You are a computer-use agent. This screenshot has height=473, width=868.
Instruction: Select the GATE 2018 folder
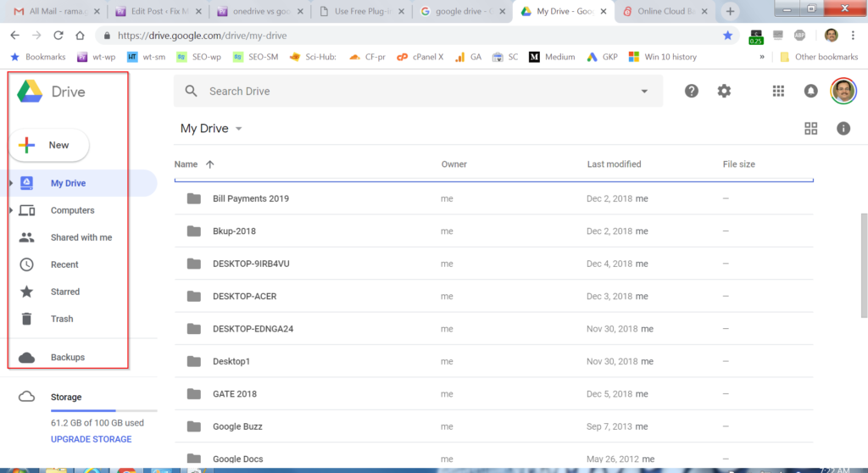(x=494, y=394)
